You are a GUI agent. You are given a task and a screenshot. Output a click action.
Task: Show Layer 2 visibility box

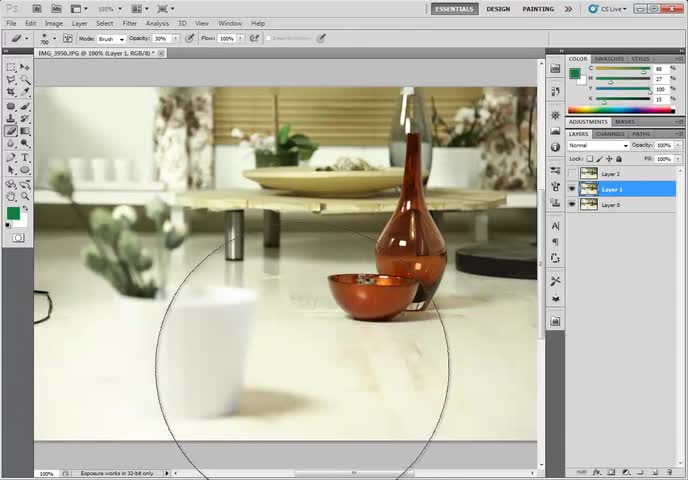tap(572, 174)
